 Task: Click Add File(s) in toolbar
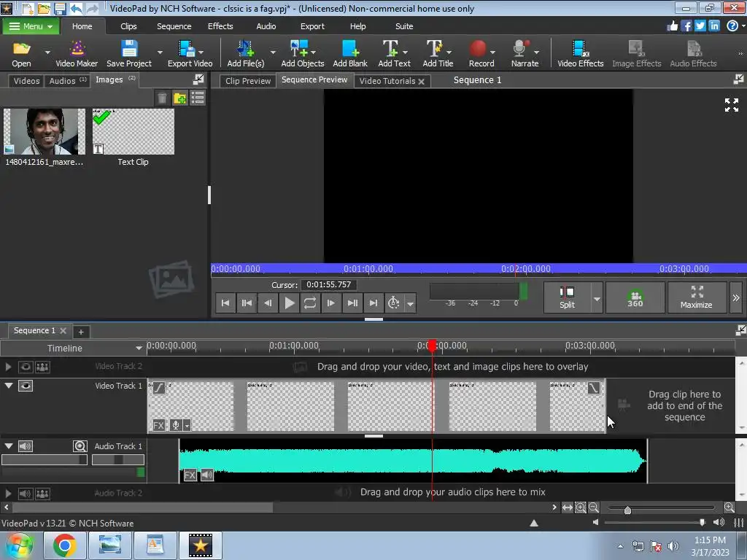(245, 53)
